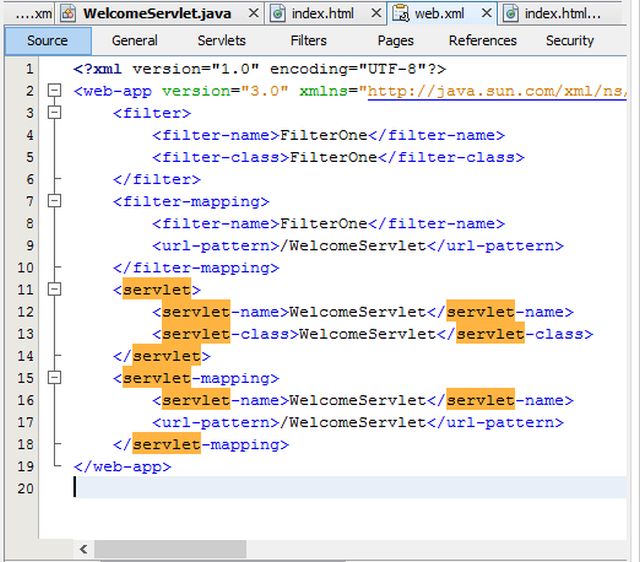
Task: Click /WelcomeServlet url-pattern on line 17
Action: pyautogui.click(x=353, y=422)
